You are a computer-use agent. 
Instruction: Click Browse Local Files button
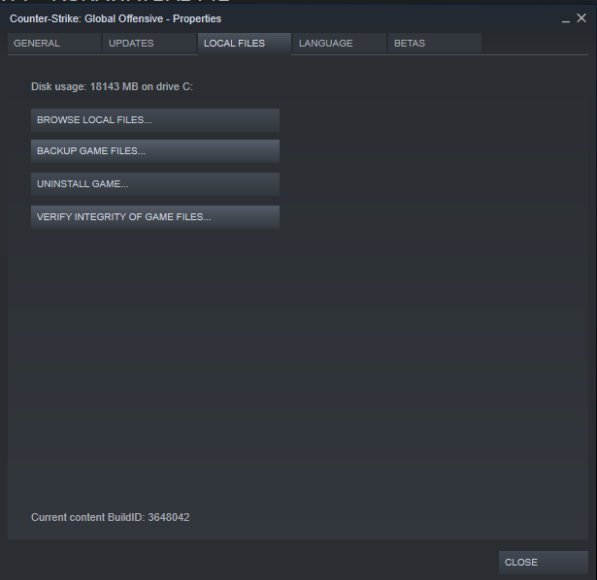click(x=155, y=120)
